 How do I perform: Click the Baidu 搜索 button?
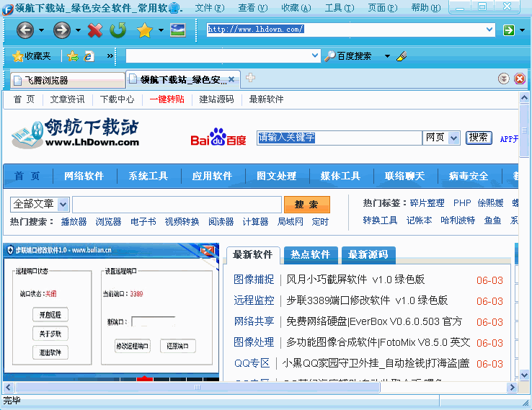[479, 138]
